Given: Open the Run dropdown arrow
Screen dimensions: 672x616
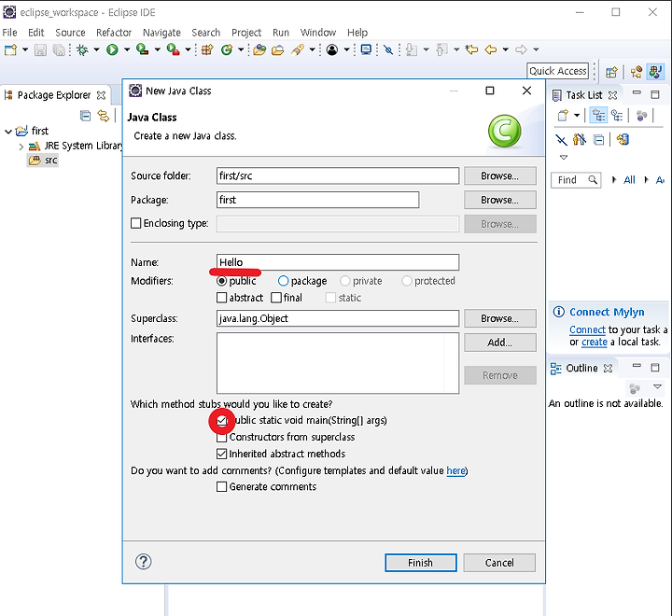Looking at the screenshot, I should pyautogui.click(x=127, y=49).
